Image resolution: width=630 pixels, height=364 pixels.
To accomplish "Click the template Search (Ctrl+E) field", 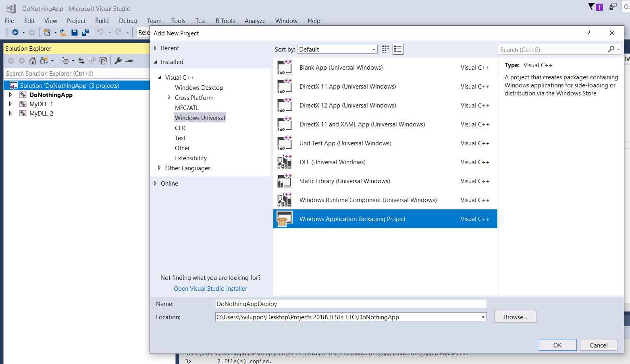I will pyautogui.click(x=553, y=50).
